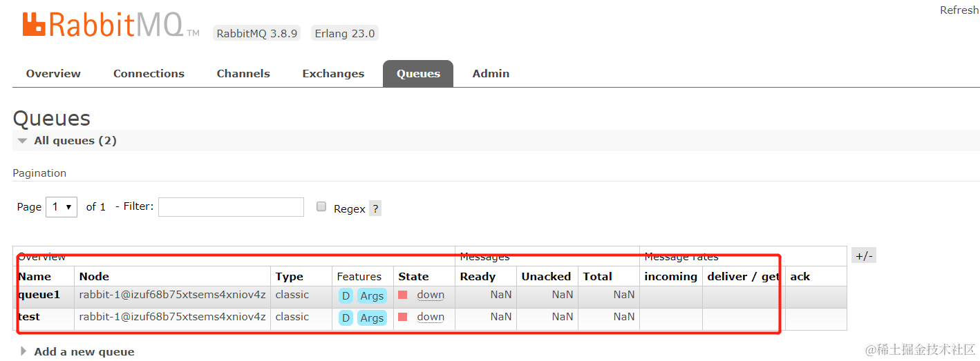Sort by ack column header
This screenshot has height=361, width=980.
pos(800,277)
